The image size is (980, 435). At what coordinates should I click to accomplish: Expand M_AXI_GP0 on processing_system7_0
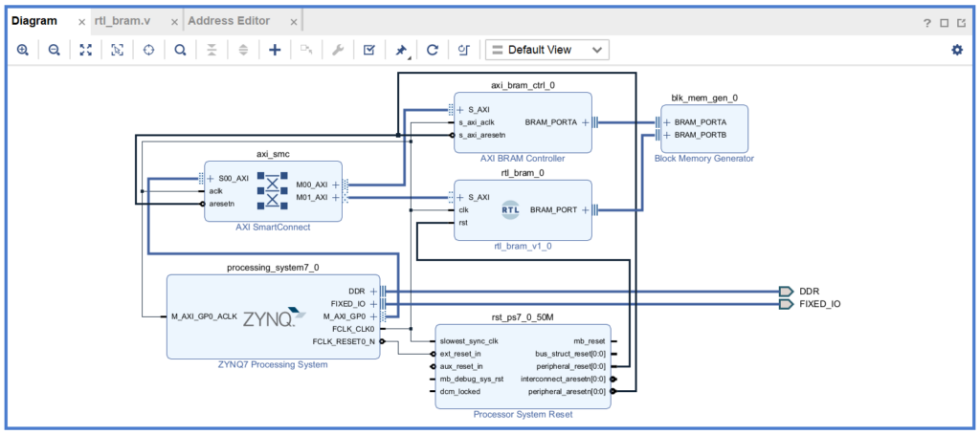point(373,316)
